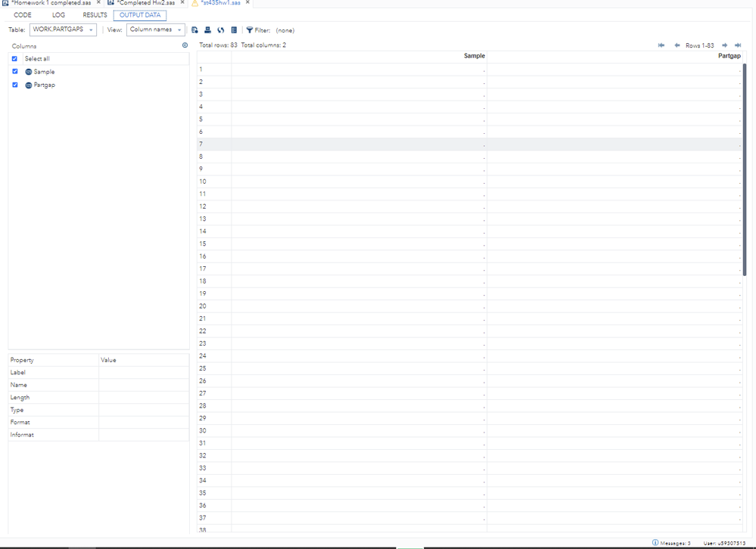Select row 1 in the data table

click(469, 70)
